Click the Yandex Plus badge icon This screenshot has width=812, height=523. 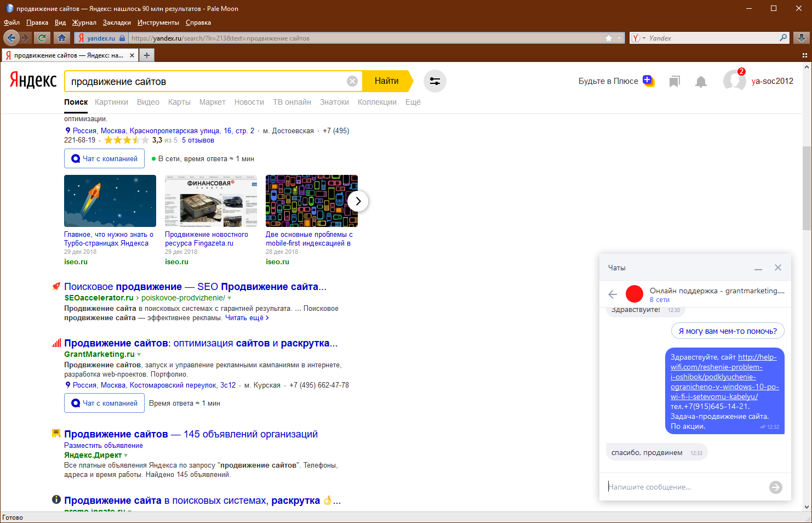tap(649, 81)
